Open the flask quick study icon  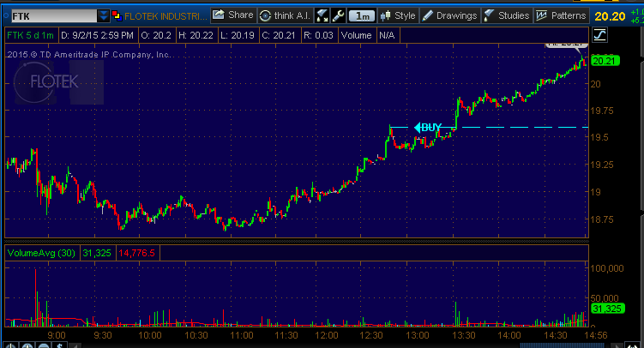[x=322, y=15]
